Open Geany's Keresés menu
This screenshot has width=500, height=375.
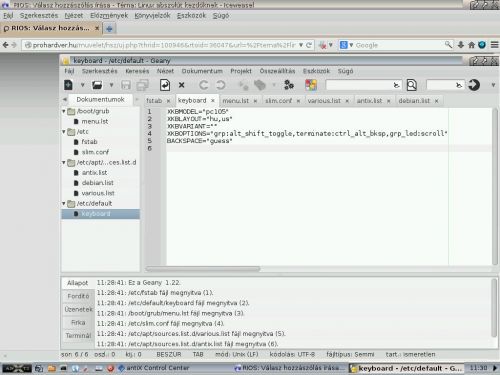coord(137,71)
